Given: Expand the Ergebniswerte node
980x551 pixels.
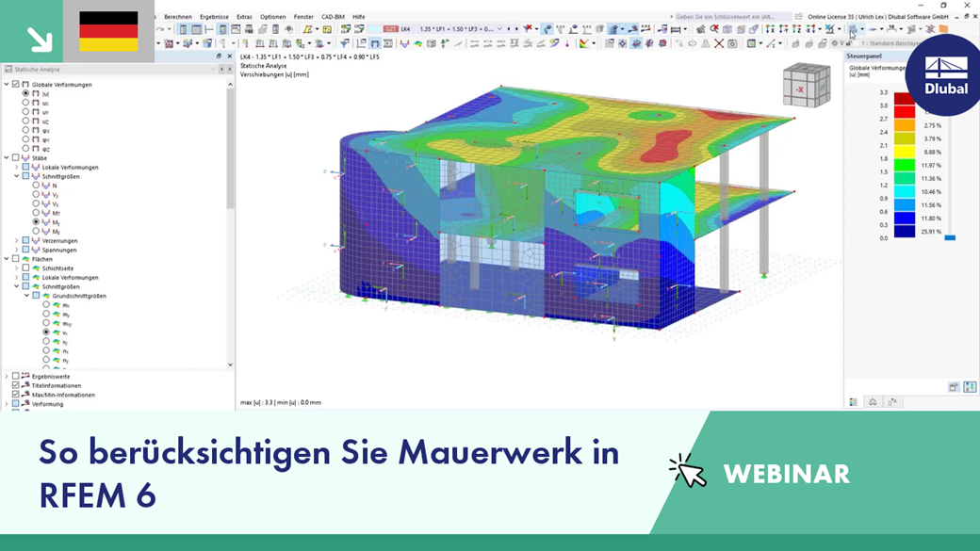Looking at the screenshot, I should pos(7,377).
